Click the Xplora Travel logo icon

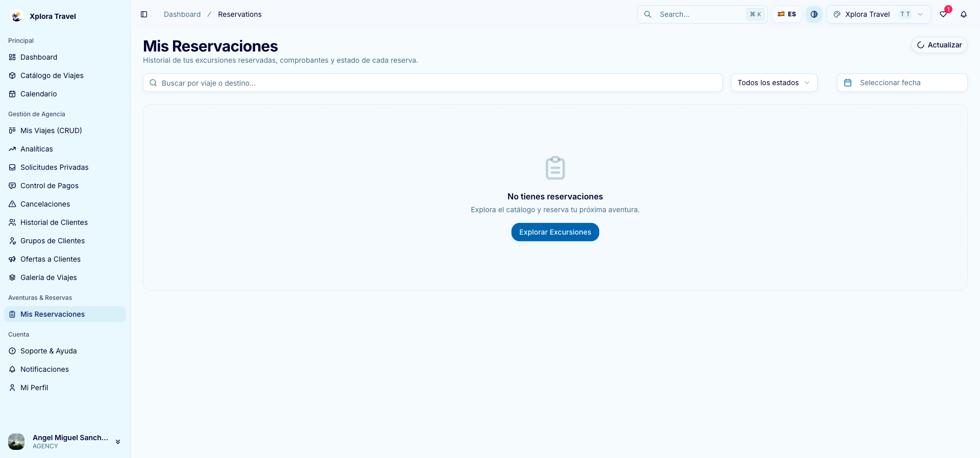[x=16, y=16]
